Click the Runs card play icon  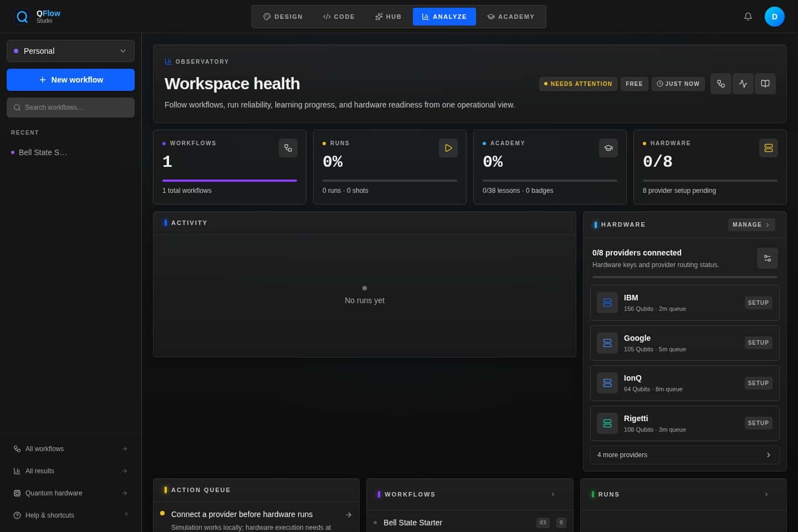pos(448,148)
